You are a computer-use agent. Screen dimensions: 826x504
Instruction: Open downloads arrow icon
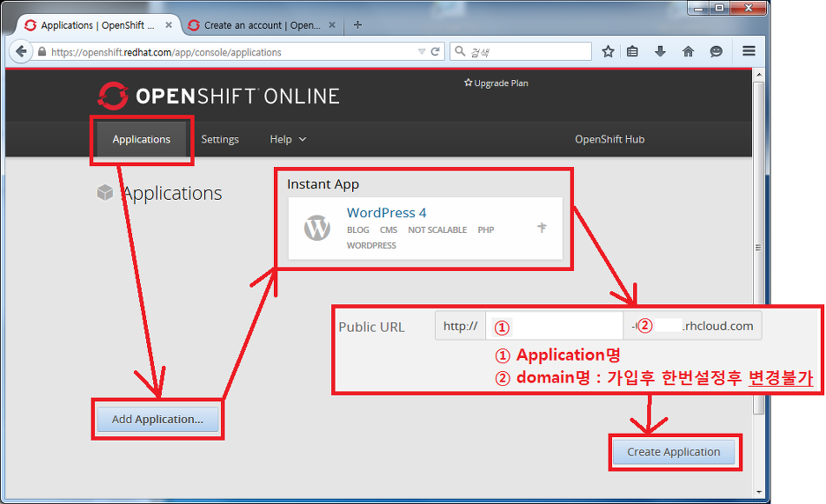click(x=660, y=51)
